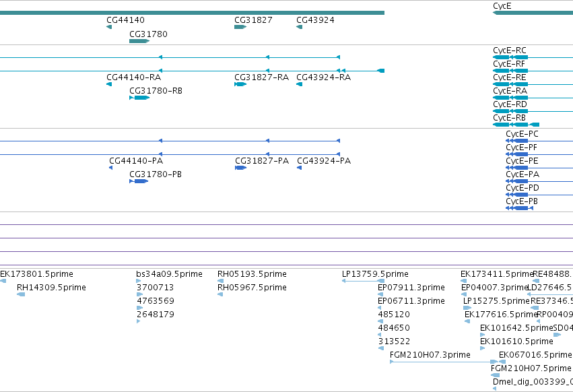
Task: Click the RH05967.5prime EST glyph
Action: [x=220, y=294]
